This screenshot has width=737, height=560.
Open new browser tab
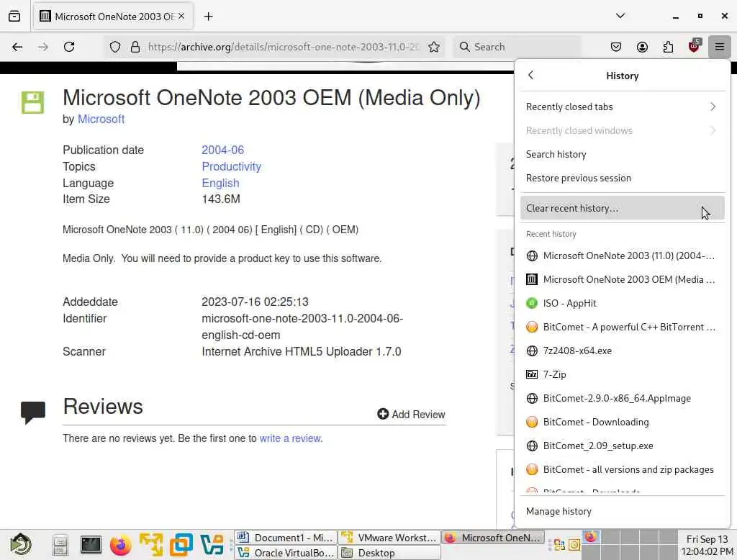point(208,17)
